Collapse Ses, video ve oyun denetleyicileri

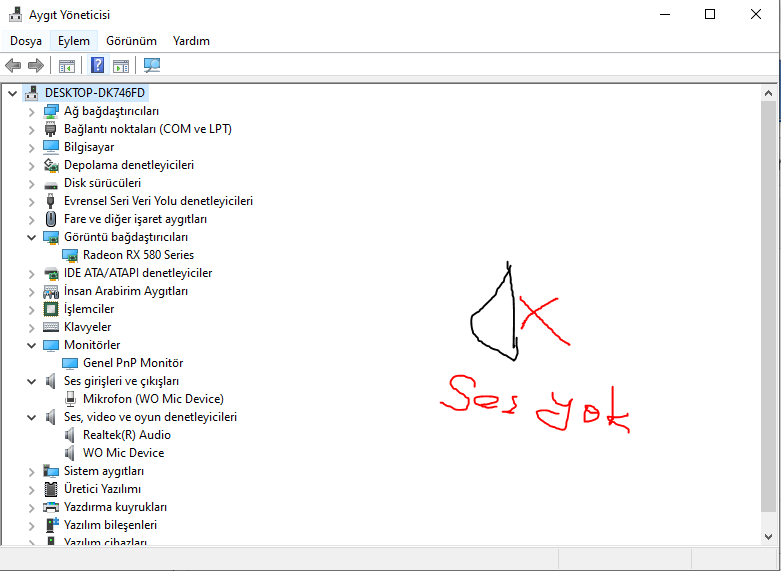click(31, 418)
